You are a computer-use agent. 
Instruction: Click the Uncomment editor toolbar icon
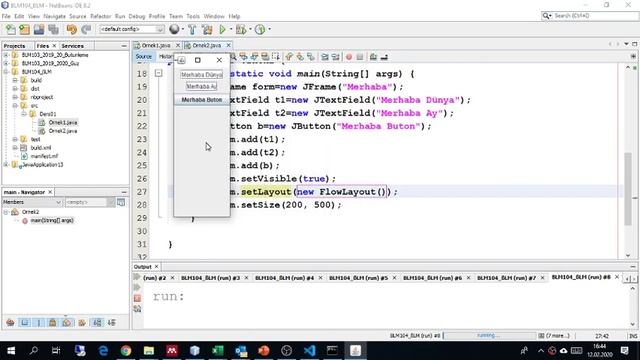[384, 57]
